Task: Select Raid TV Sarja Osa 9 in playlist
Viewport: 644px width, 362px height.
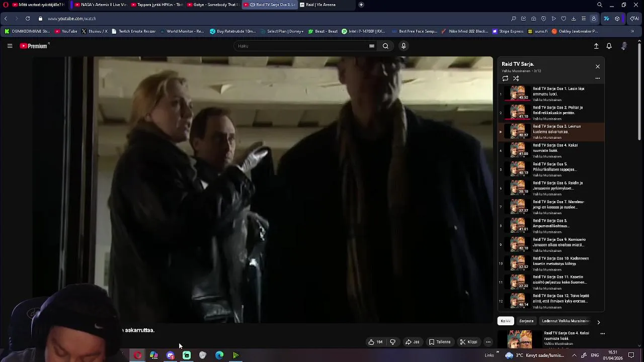Action: tap(551, 245)
